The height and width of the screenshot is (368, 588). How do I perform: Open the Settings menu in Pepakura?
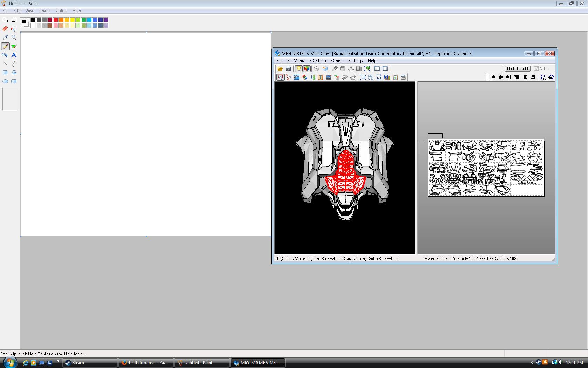pos(356,61)
